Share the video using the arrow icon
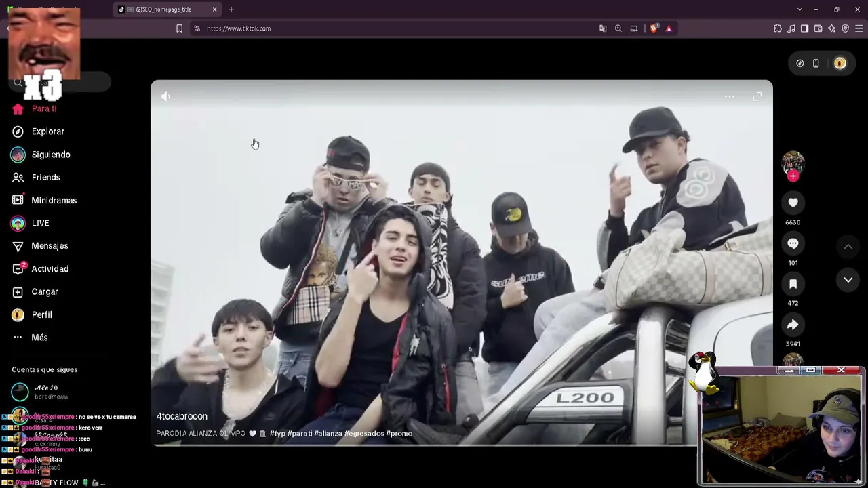Screen dimensions: 868x488 [x=793, y=325]
